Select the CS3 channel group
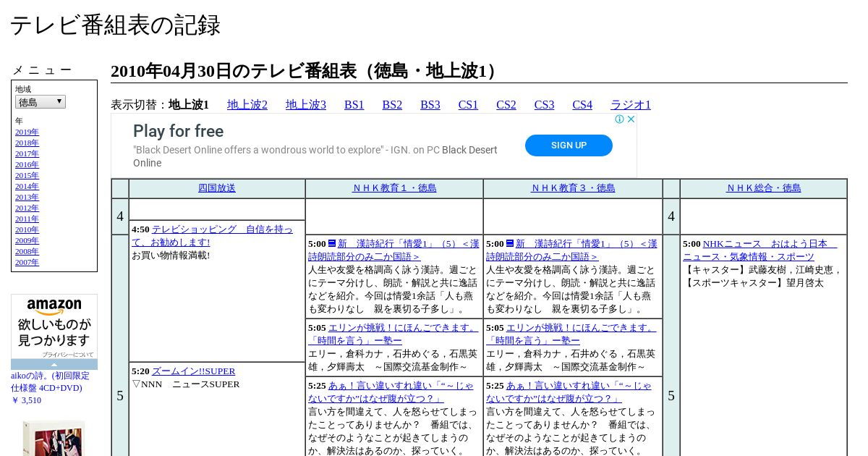868x456 pixels. (x=544, y=105)
